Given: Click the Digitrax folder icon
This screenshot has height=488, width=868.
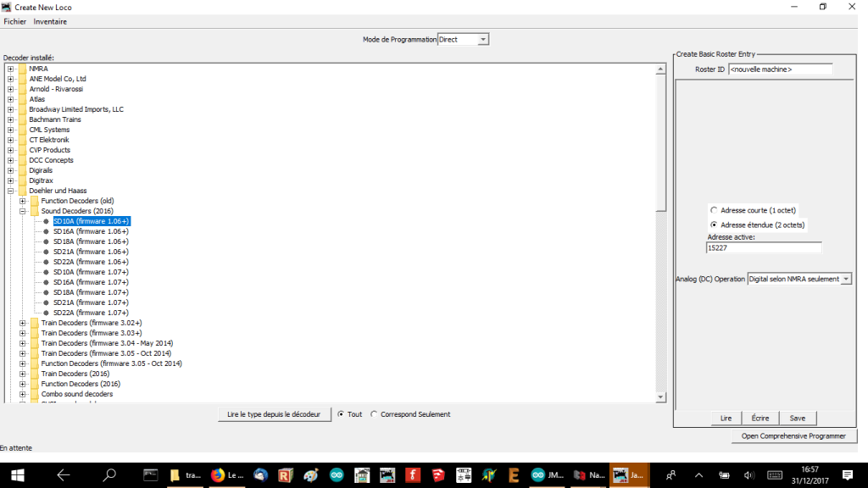Looking at the screenshot, I should pyautogui.click(x=22, y=180).
